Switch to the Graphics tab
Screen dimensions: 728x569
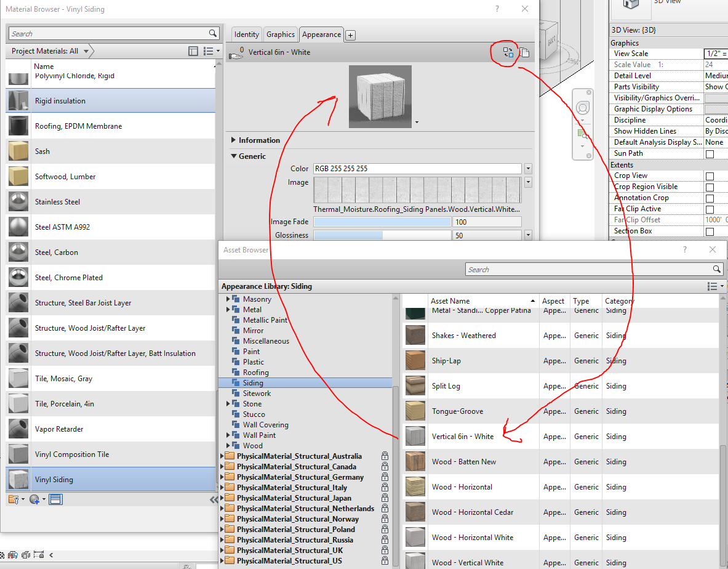coord(281,34)
